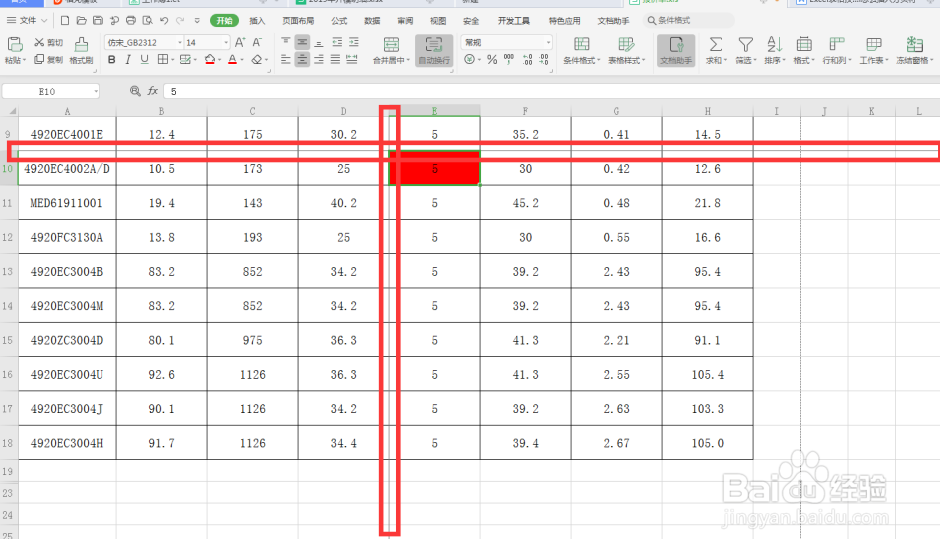Click the eraser clear-format icon
This screenshot has width=941, height=550.
pos(257,59)
